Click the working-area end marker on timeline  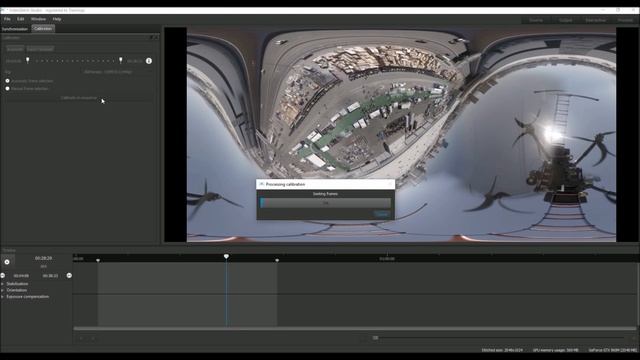pyautogui.click(x=277, y=260)
